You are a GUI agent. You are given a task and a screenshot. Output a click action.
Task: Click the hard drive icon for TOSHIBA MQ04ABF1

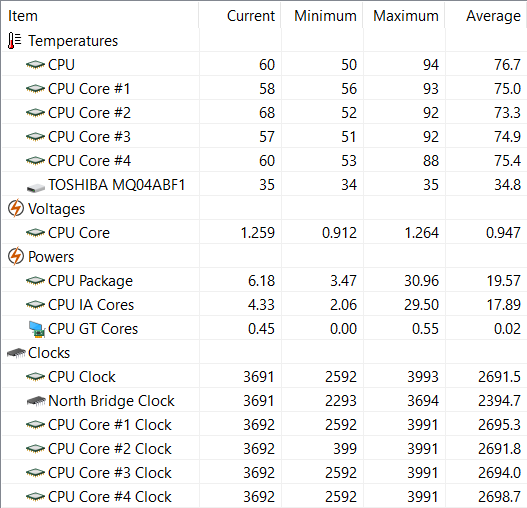(36, 187)
